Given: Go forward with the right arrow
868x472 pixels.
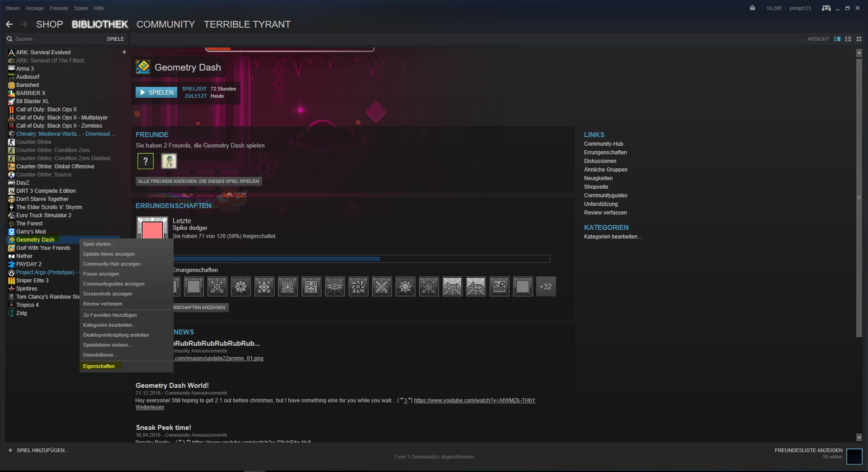Looking at the screenshot, I should click(24, 24).
